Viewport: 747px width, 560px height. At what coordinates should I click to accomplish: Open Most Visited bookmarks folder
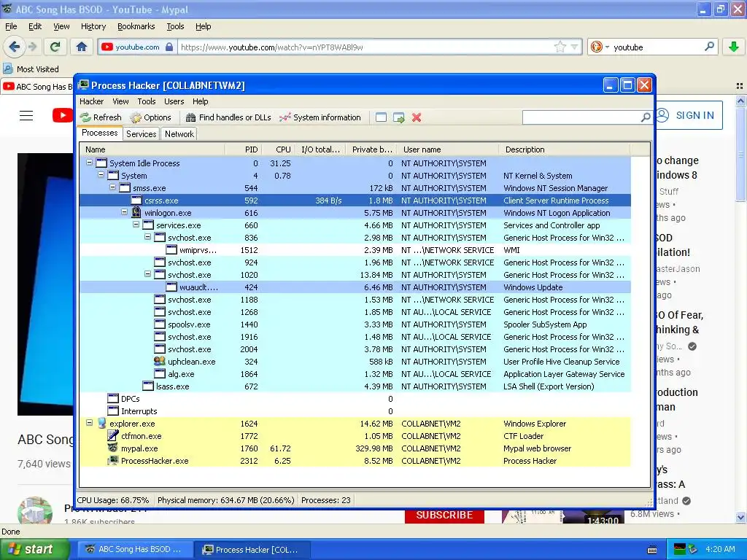click(31, 69)
